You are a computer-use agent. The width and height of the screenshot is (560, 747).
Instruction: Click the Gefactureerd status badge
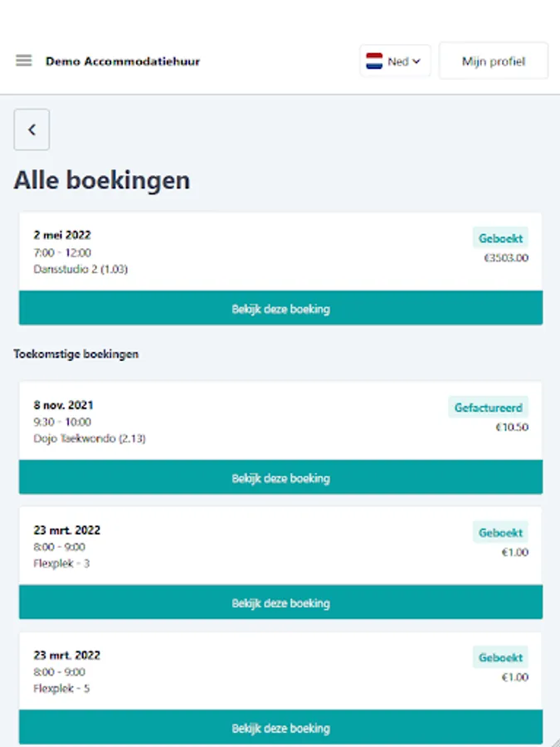tap(489, 408)
